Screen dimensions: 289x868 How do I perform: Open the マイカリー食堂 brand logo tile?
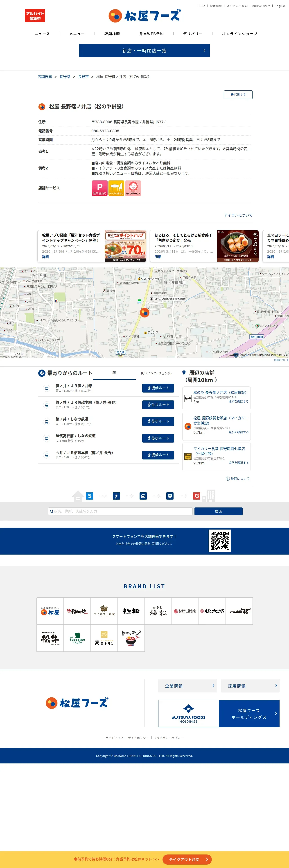(x=104, y=611)
